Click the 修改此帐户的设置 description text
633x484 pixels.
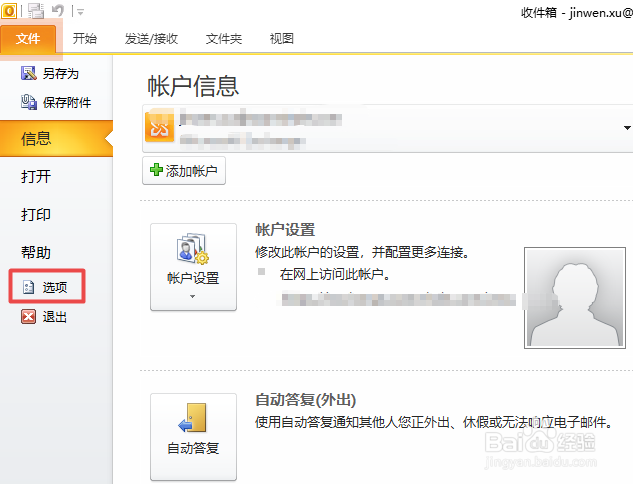click(362, 253)
